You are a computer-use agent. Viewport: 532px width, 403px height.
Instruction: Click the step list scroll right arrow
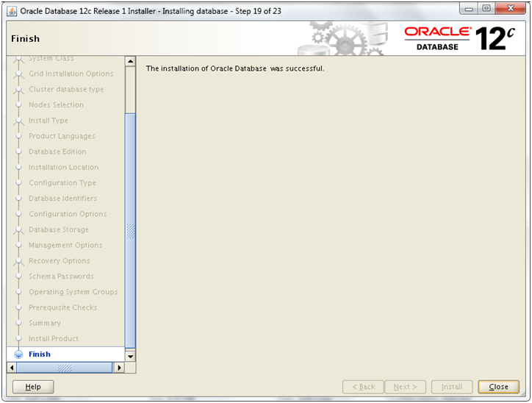(119, 368)
